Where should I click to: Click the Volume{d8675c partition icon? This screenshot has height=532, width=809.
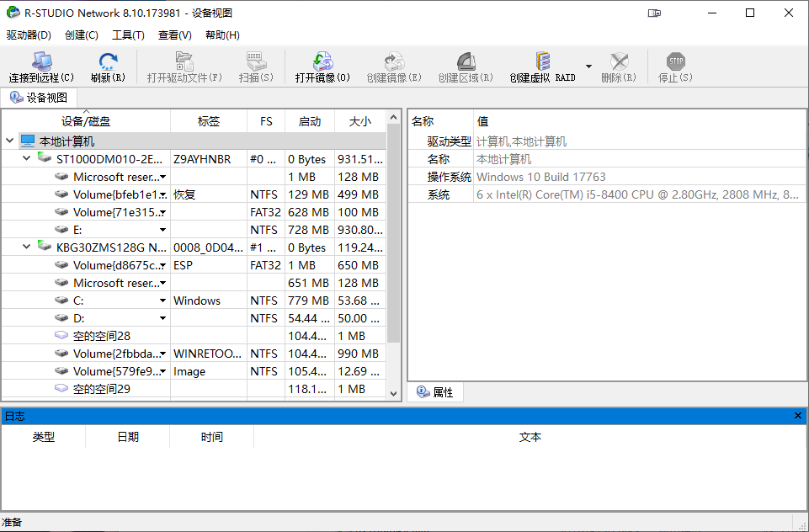(62, 264)
